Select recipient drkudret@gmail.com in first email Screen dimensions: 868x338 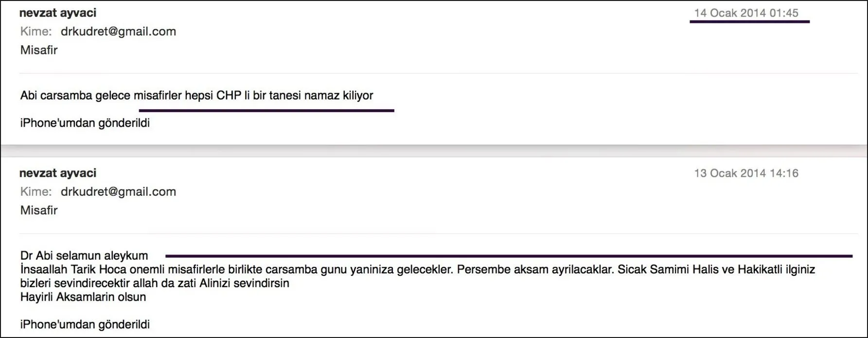(118, 32)
